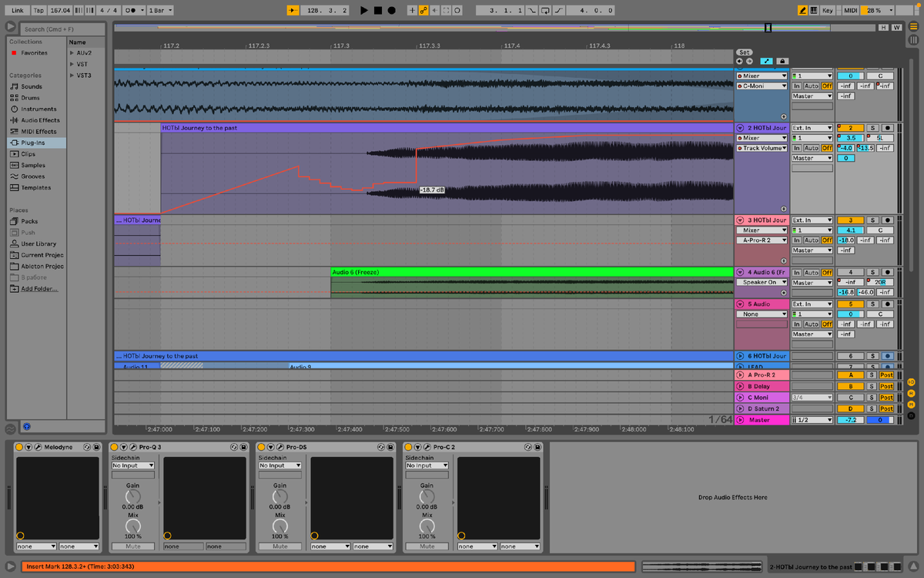Open Track Volume automation parameter dropdown
The width and height of the screenshot is (924, 578).
762,148
